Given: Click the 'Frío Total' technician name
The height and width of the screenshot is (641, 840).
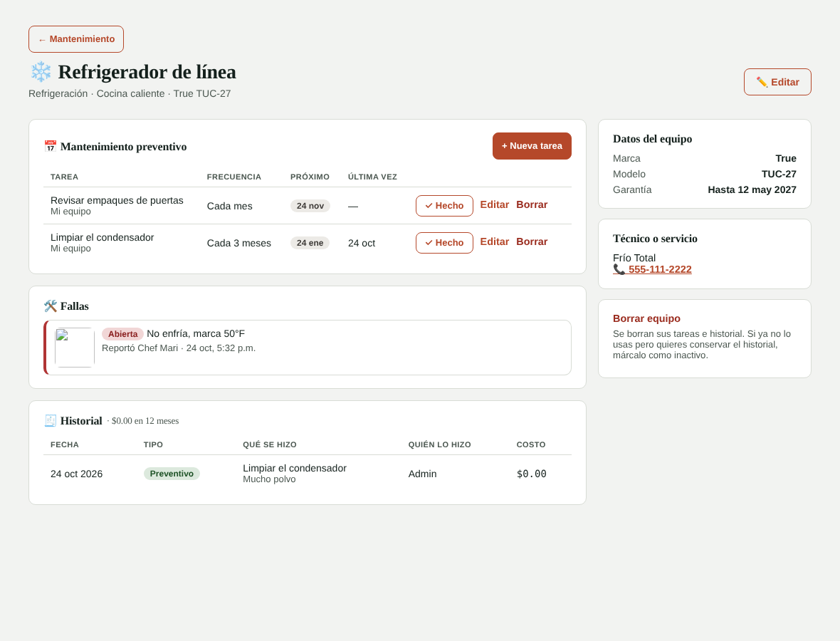Looking at the screenshot, I should (634, 258).
